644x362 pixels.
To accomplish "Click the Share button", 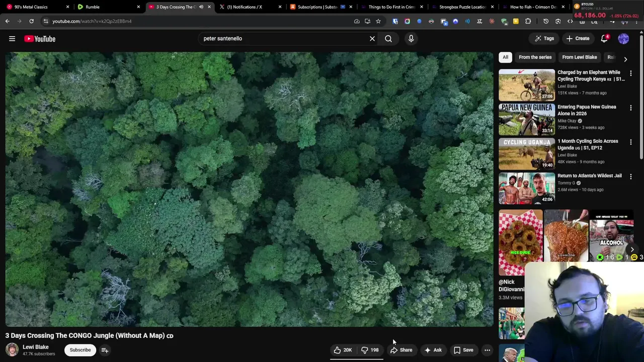I will 401,350.
